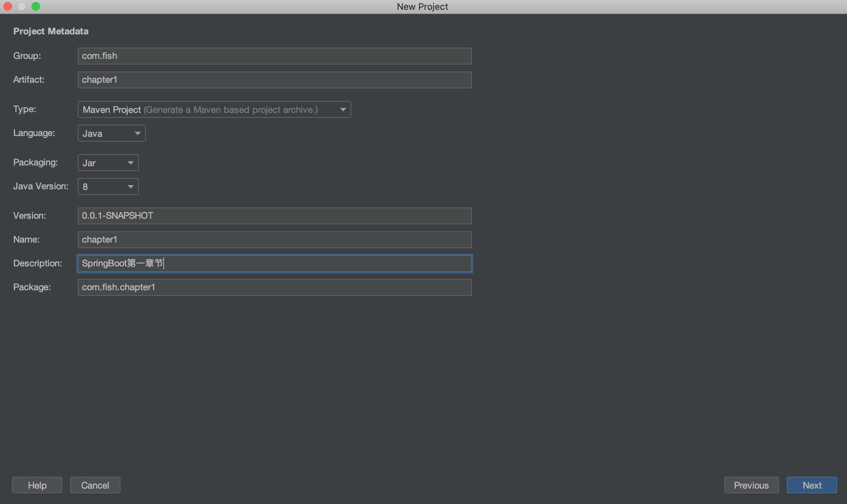Click the Artifact text field

(x=274, y=80)
